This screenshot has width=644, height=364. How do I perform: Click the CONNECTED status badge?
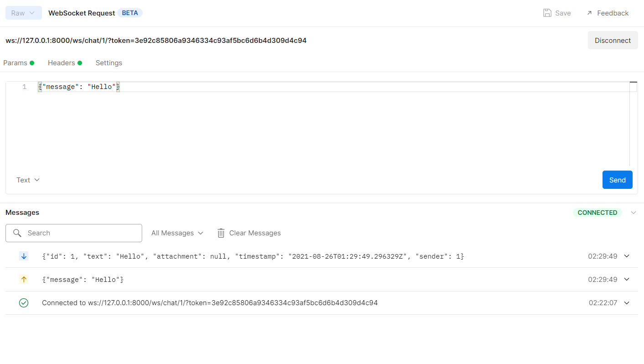(597, 213)
